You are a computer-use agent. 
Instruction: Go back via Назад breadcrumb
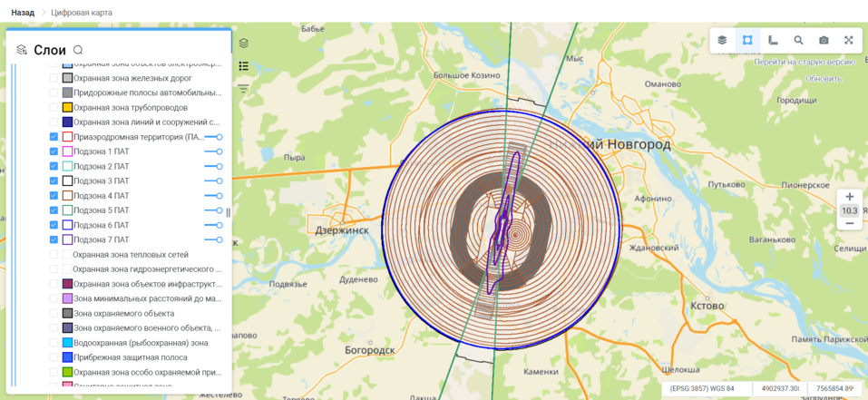click(23, 13)
